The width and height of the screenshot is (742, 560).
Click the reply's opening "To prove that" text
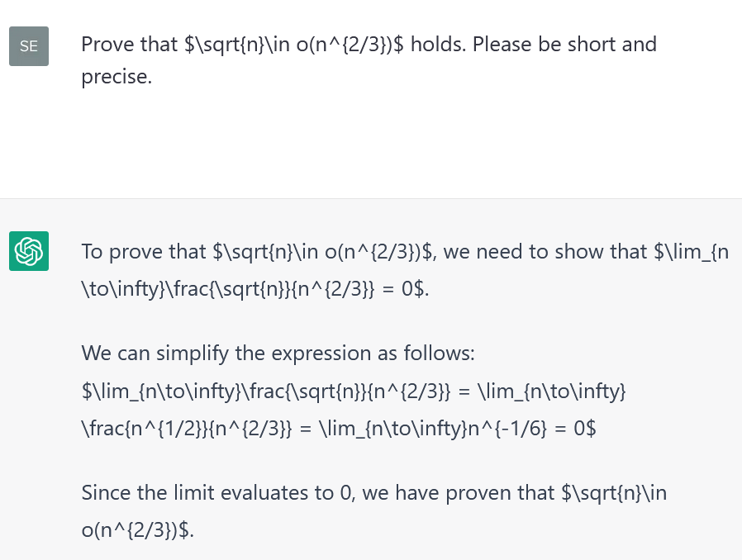pos(142,252)
